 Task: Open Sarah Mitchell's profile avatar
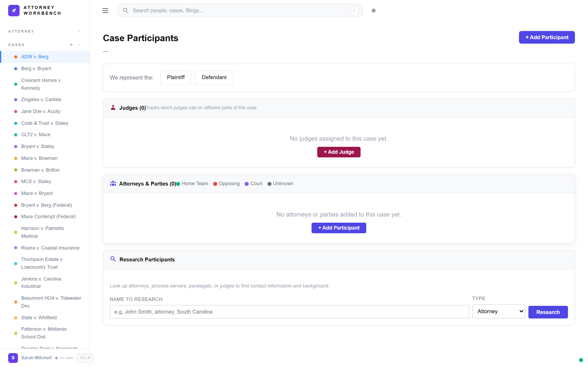pyautogui.click(x=13, y=358)
